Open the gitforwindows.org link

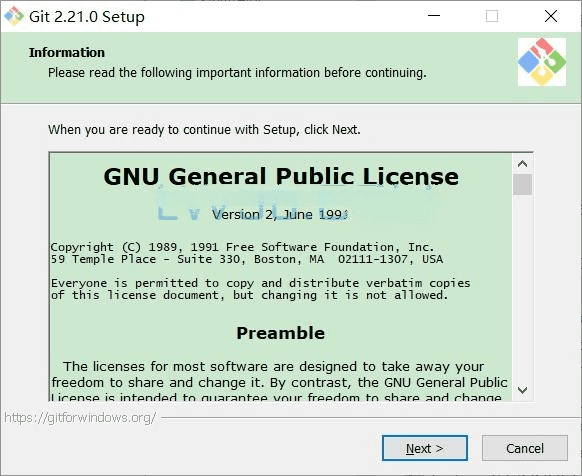[80, 418]
